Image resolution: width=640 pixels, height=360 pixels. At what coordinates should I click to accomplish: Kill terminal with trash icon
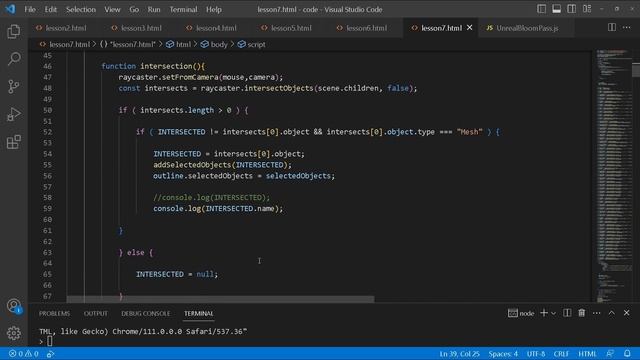(x=582, y=313)
